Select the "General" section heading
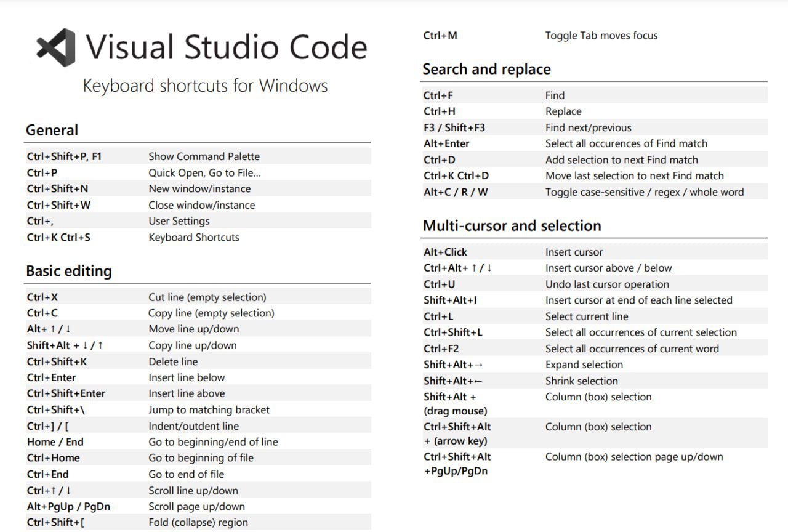 click(52, 131)
